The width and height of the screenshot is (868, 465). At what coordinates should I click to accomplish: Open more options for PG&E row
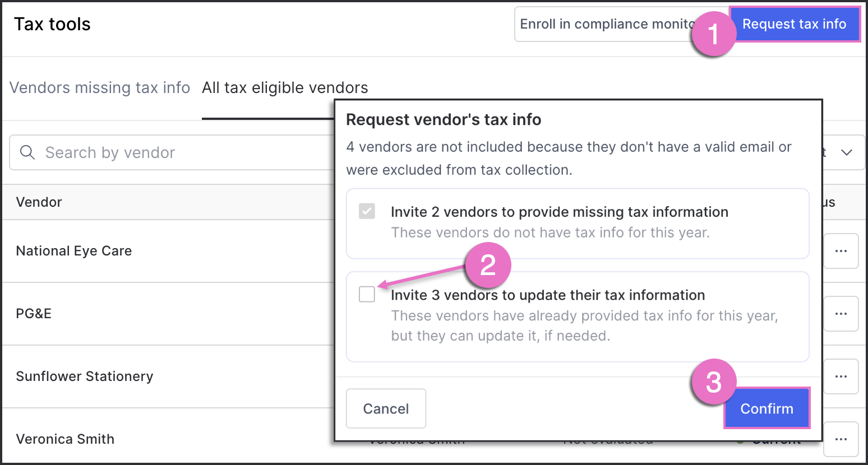click(x=841, y=314)
